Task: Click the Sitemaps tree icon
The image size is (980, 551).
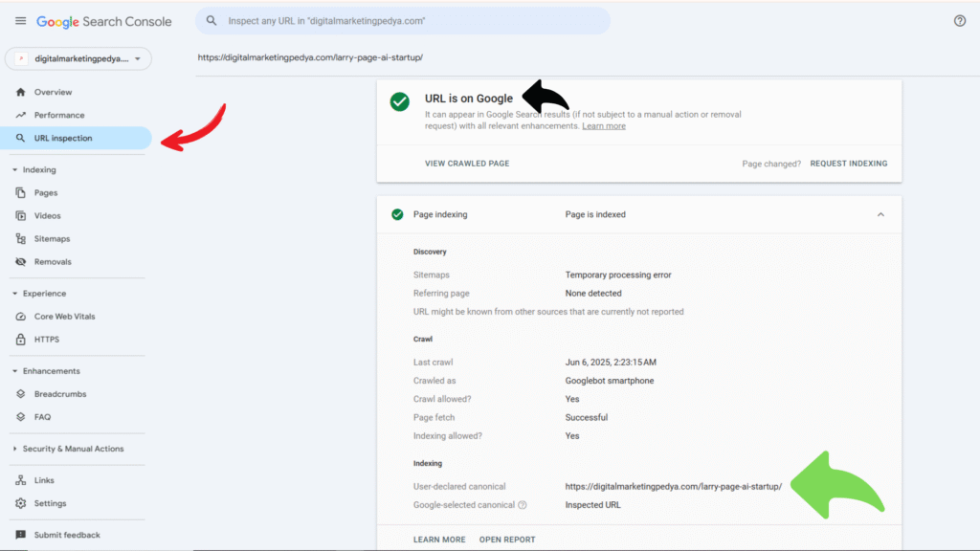Action: (x=21, y=238)
